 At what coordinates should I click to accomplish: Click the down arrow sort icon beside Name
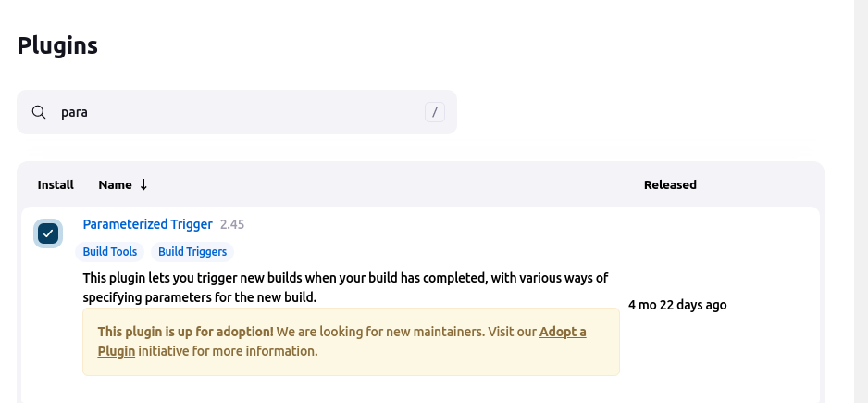[x=143, y=184]
